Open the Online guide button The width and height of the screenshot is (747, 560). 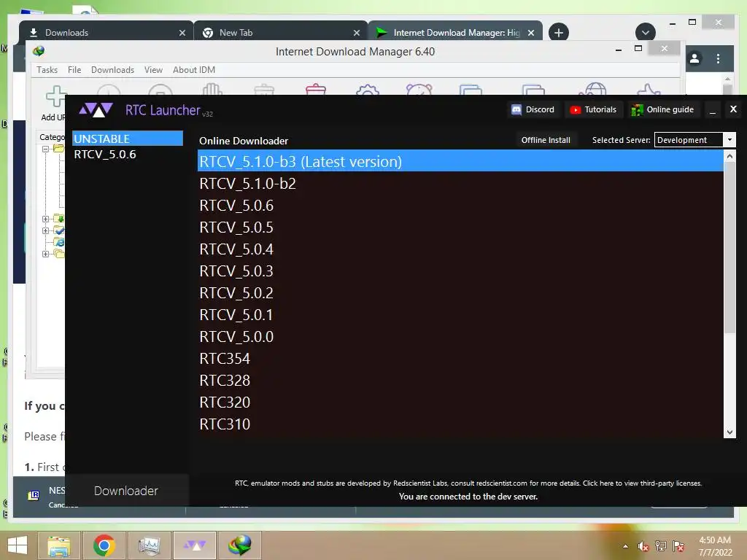click(662, 109)
